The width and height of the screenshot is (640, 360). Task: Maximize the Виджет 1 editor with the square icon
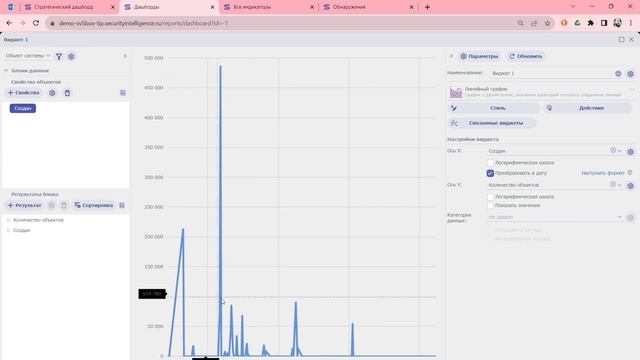point(621,40)
